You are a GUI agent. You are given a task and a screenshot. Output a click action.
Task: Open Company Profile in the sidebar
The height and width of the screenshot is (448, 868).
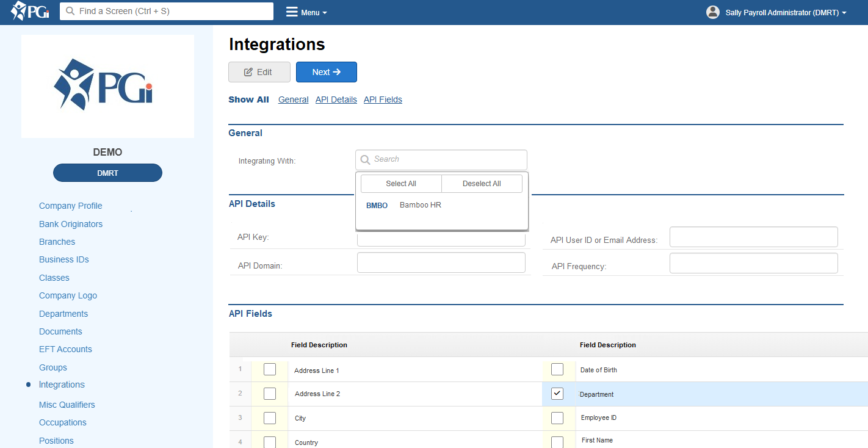[70, 206]
